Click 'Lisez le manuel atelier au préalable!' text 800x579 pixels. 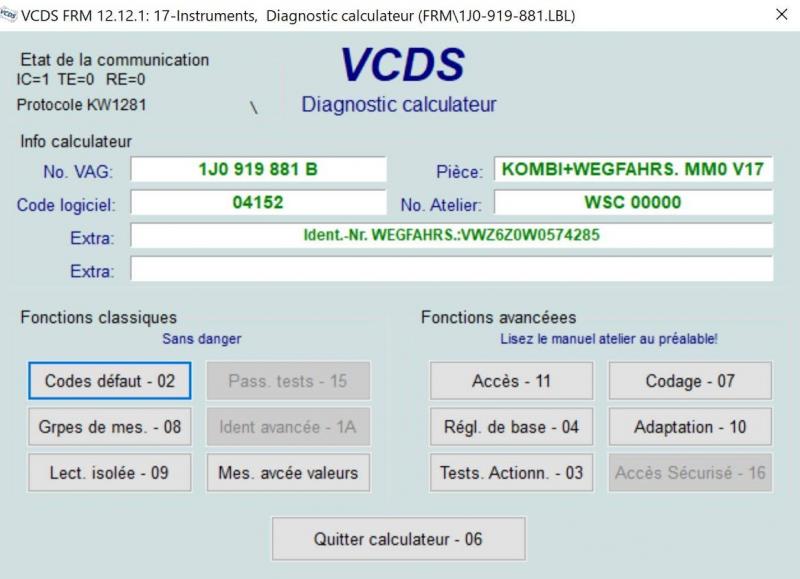[x=609, y=339]
